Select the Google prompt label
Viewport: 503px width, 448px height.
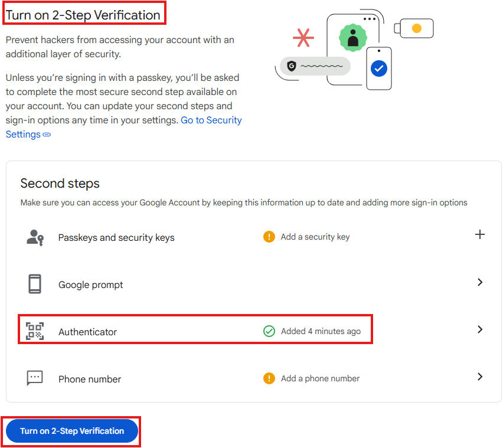click(x=90, y=285)
